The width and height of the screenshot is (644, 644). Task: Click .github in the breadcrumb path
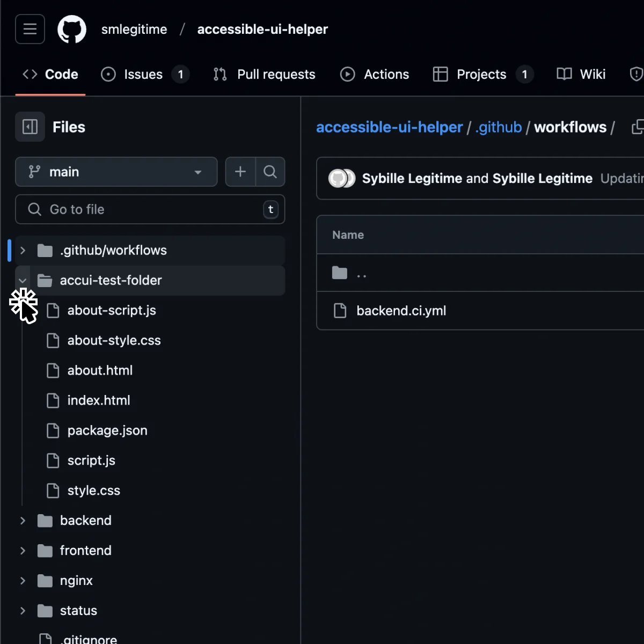coord(499,127)
